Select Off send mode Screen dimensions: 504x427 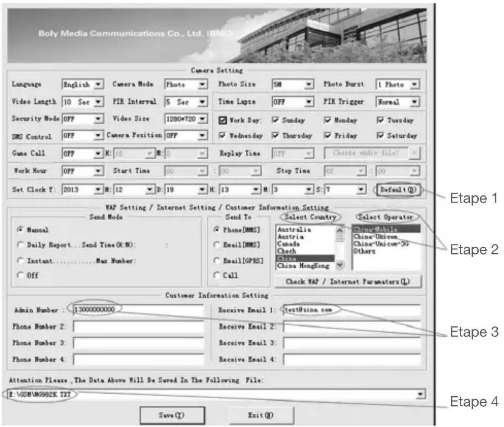point(20,275)
